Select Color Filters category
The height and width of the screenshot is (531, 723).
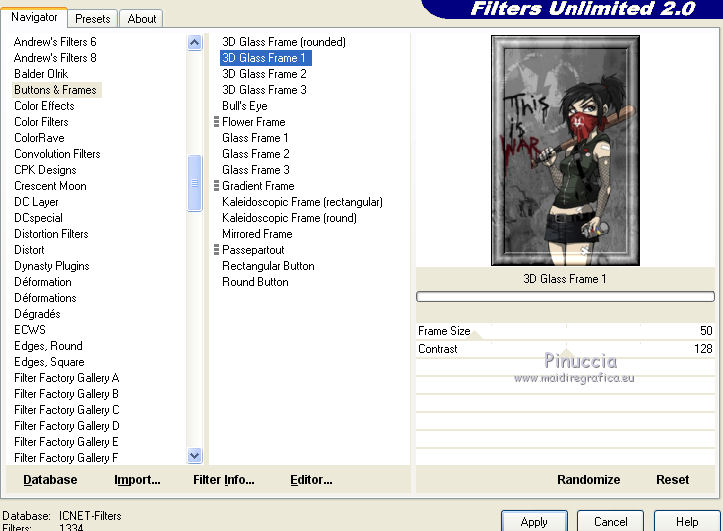pos(41,122)
